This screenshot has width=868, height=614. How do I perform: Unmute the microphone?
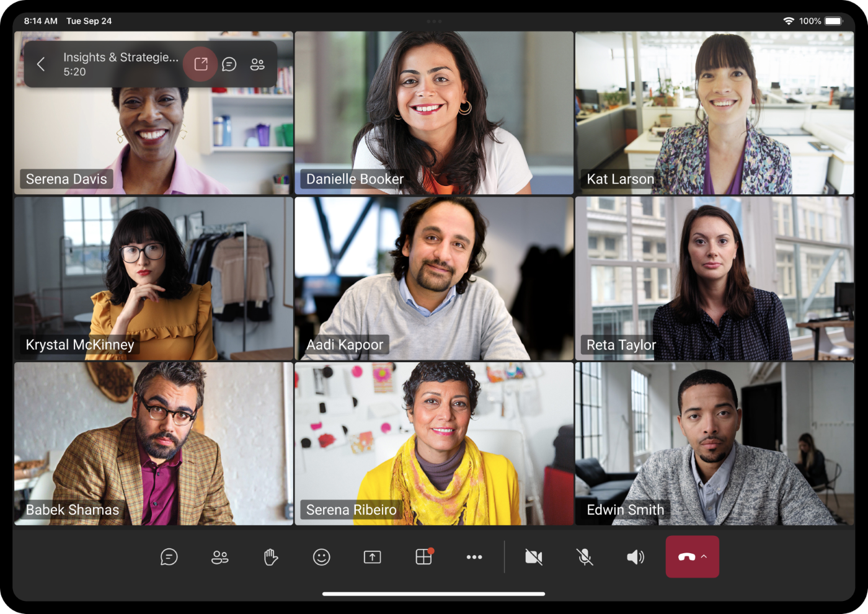585,557
